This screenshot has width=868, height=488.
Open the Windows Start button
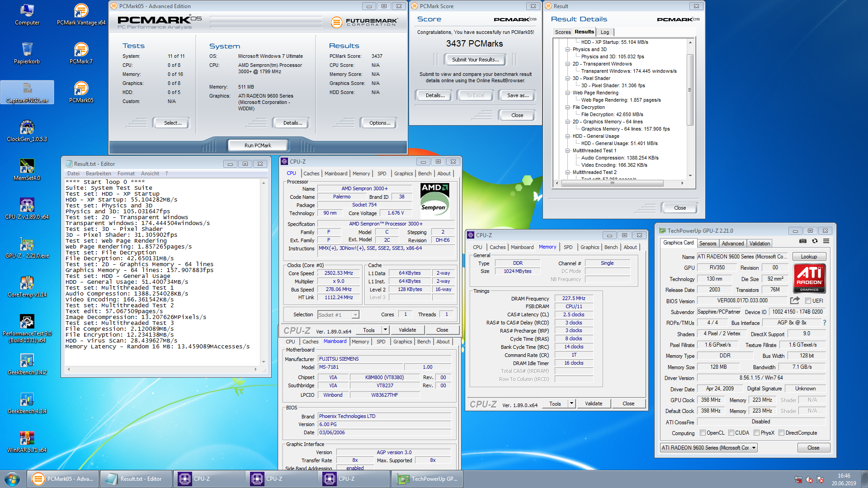(12, 479)
